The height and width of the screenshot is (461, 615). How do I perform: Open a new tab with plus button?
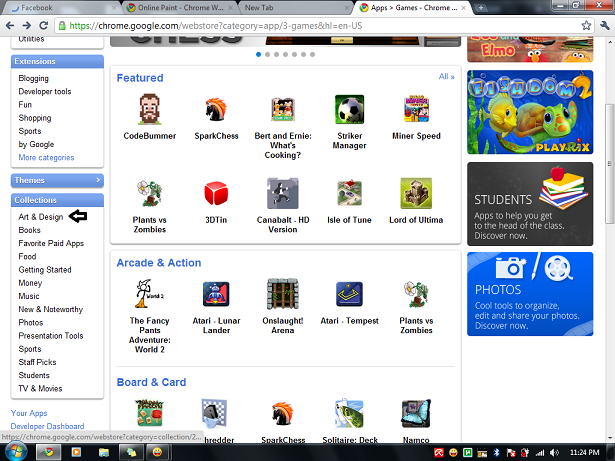(481, 8)
